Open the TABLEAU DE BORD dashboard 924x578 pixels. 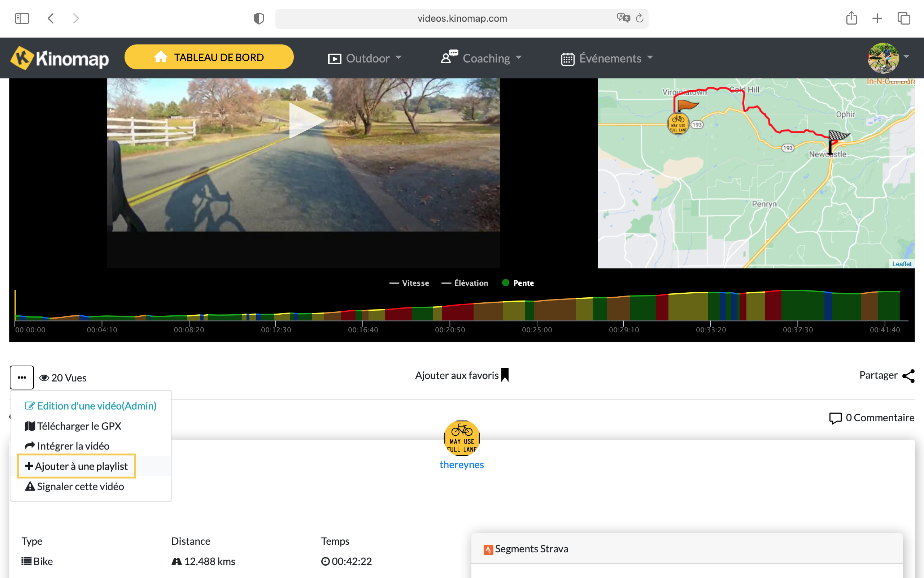[x=209, y=57]
